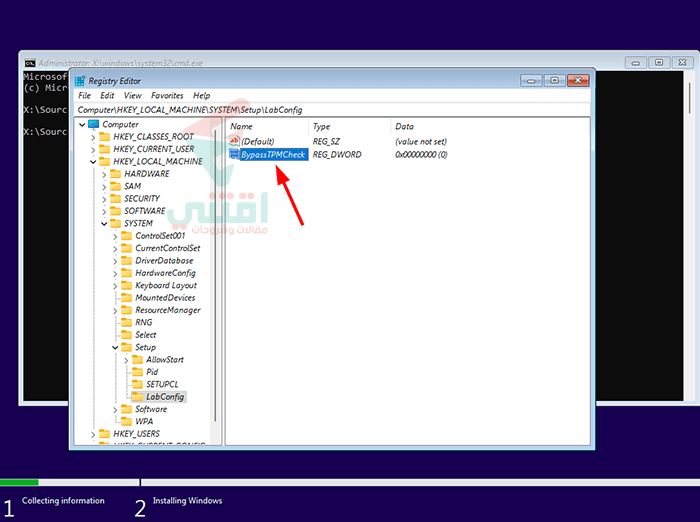Viewport: 700px width, 522px height.
Task: Select the CurrentControlSet key
Action: [x=167, y=248]
